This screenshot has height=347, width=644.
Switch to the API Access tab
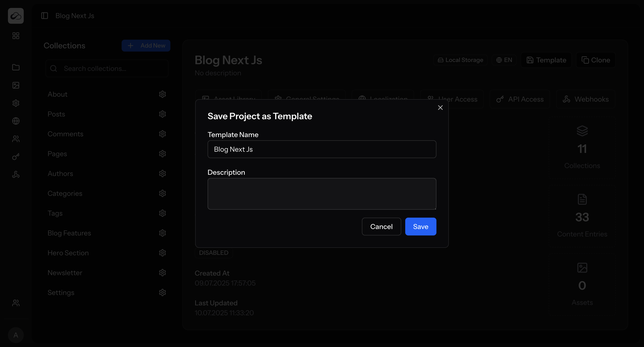click(520, 99)
